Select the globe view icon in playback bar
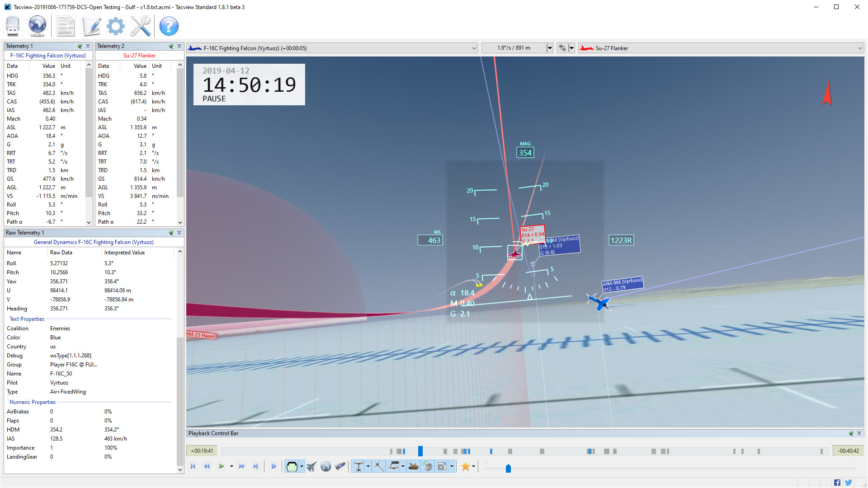 (326, 466)
